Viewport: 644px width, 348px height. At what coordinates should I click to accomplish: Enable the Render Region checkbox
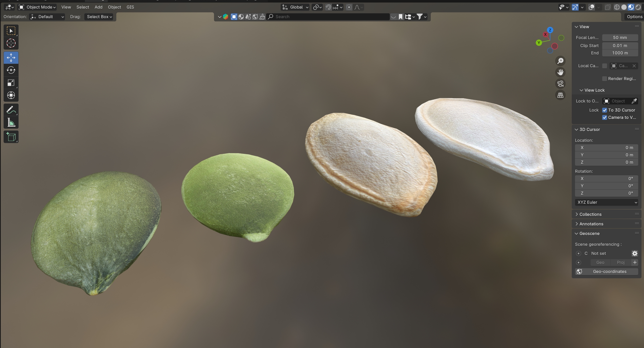click(604, 79)
